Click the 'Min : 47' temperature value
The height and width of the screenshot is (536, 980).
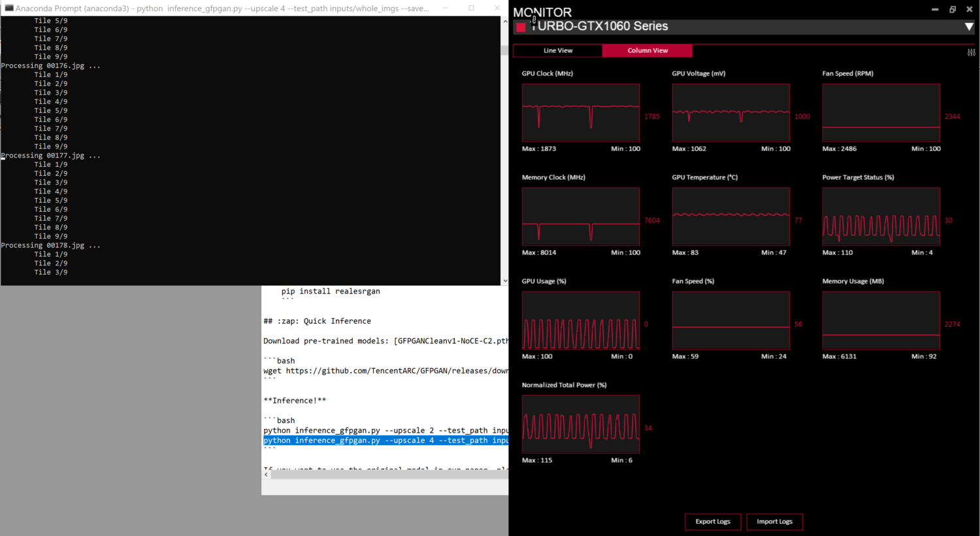pos(774,253)
